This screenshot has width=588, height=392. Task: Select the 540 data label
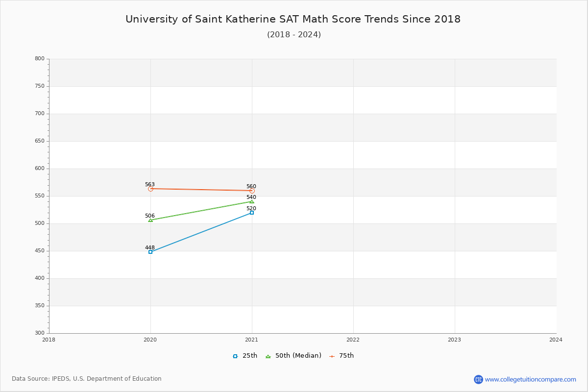tap(251, 197)
